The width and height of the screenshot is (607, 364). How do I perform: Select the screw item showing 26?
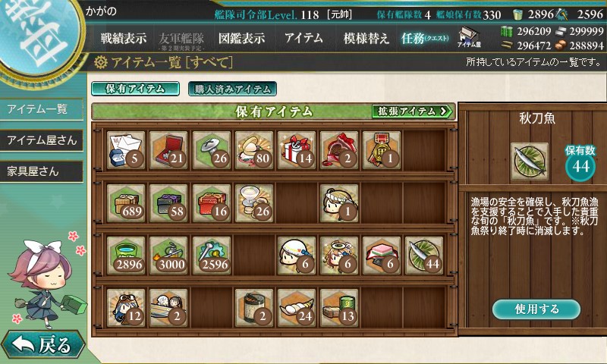click(212, 150)
